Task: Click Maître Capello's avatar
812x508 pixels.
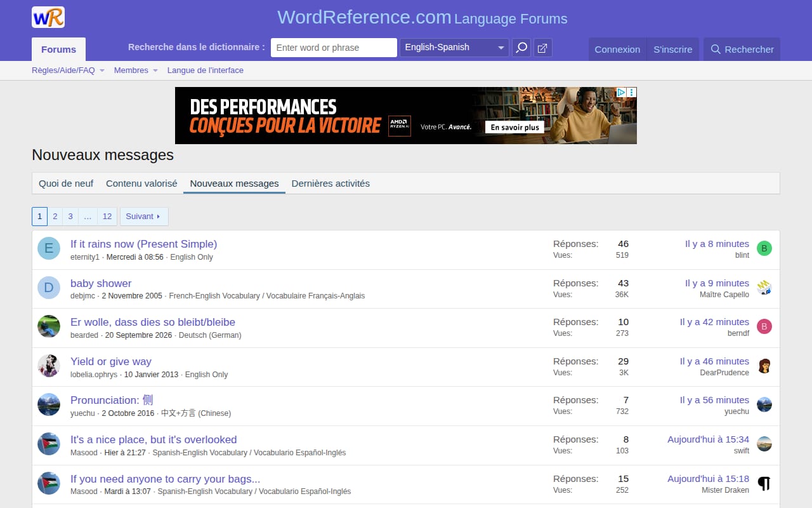Action: click(764, 288)
